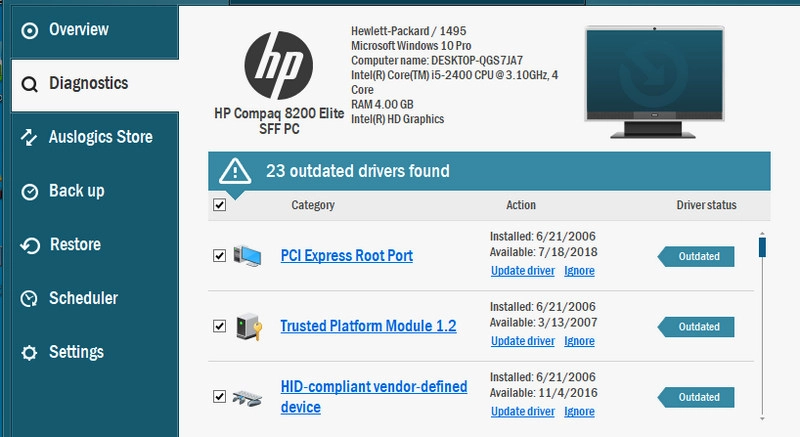
Task: Click Outdated badge for HID-compliant device
Action: (696, 397)
